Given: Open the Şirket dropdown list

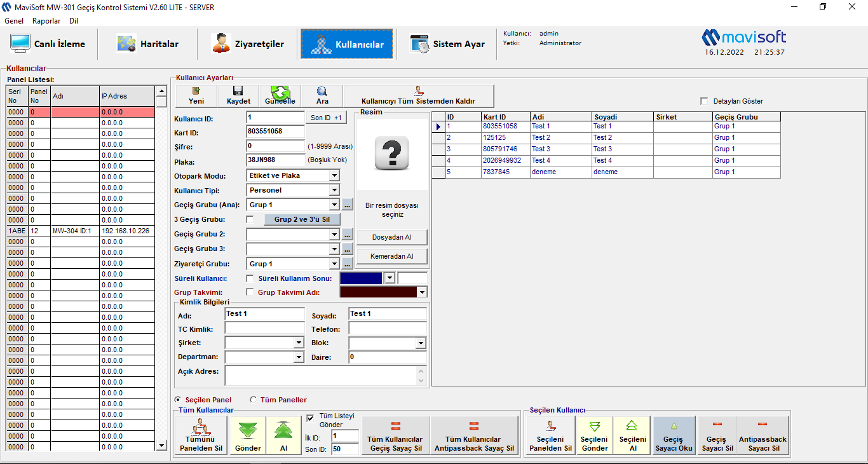Looking at the screenshot, I should pyautogui.click(x=299, y=343).
